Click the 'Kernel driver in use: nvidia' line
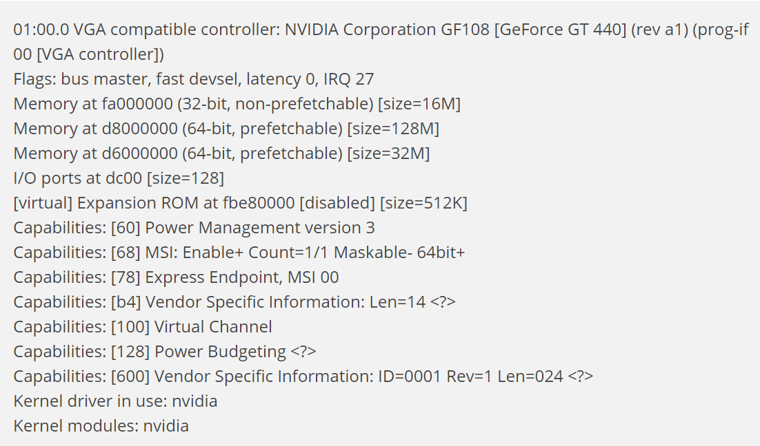760x446 pixels. click(115, 401)
